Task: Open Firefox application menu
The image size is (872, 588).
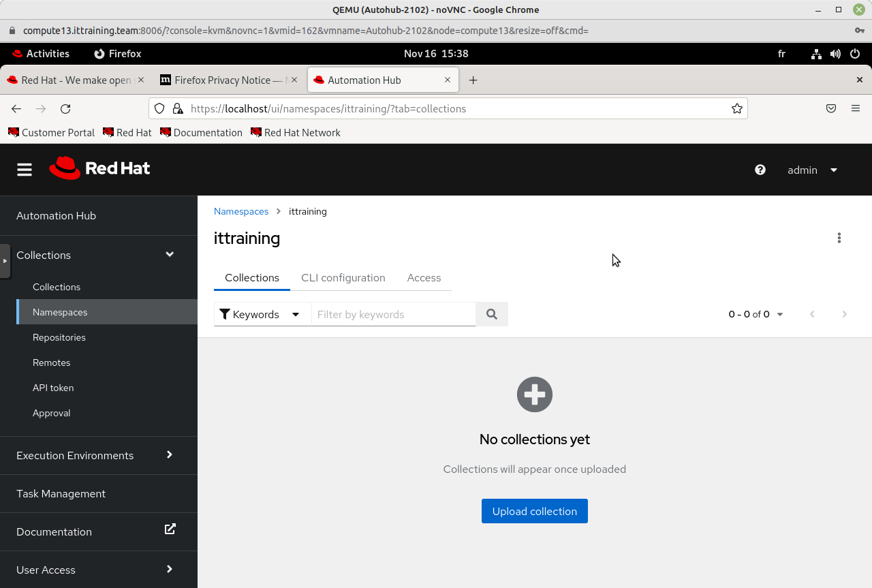Action: [856, 108]
